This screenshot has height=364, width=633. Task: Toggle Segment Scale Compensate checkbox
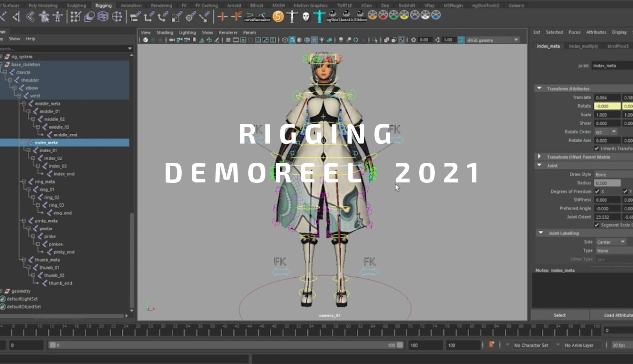597,225
